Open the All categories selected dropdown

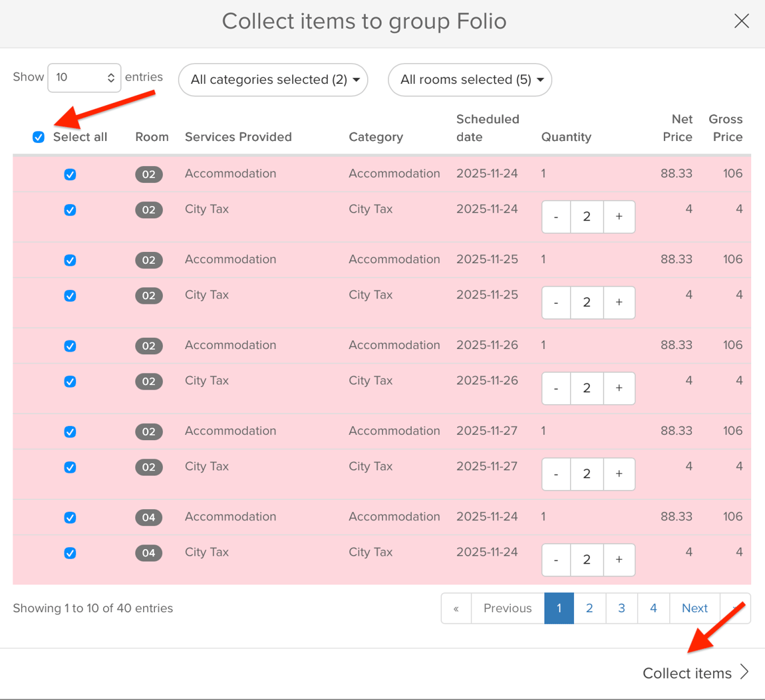[273, 80]
